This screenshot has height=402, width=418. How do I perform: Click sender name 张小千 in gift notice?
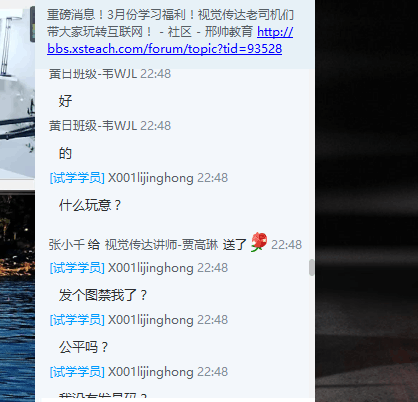66,244
